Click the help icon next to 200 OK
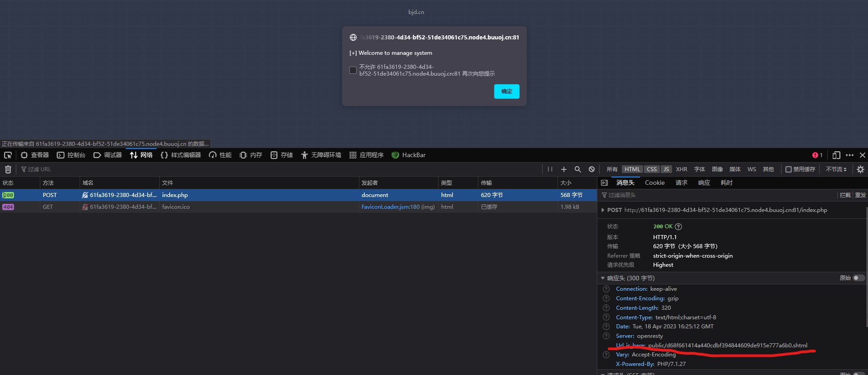This screenshot has width=868, height=375. 678,226
